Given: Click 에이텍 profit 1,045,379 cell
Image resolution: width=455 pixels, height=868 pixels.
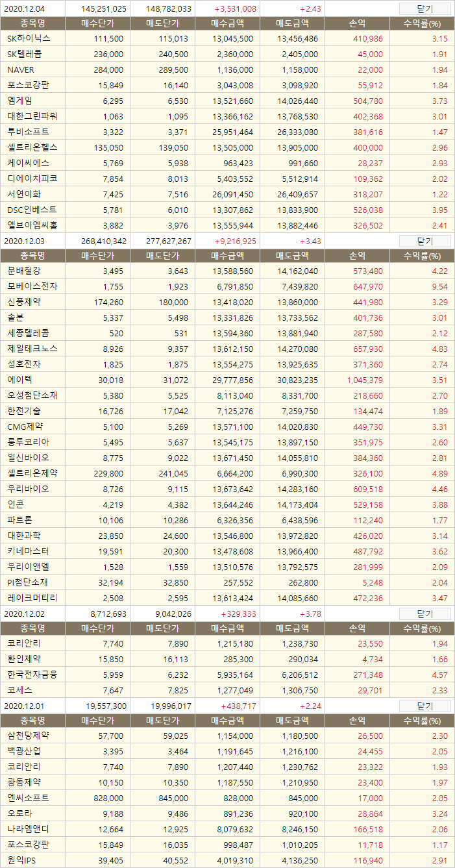Looking at the screenshot, I should [364, 380].
